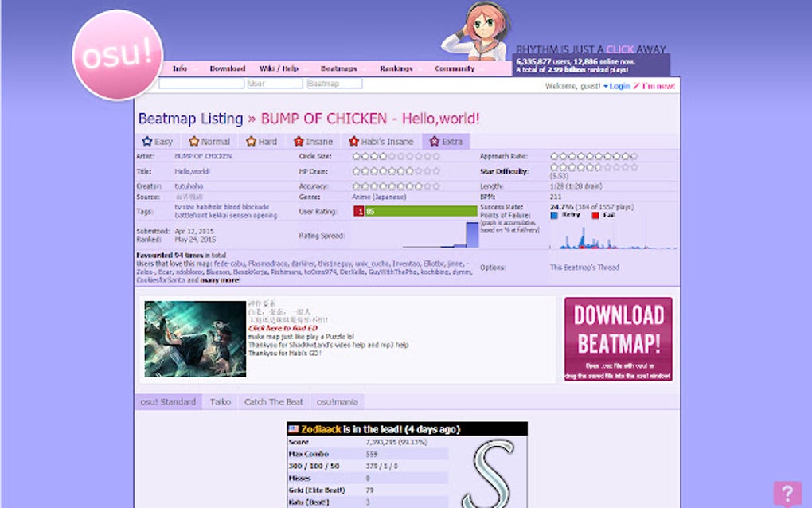Click the BUMP OF CHICKEN artist link
This screenshot has width=812, height=508.
click(203, 156)
